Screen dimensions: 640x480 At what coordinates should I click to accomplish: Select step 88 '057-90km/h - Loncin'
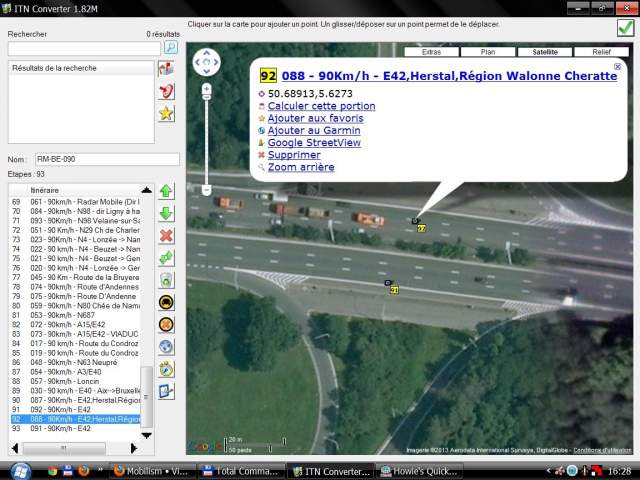[x=70, y=381]
